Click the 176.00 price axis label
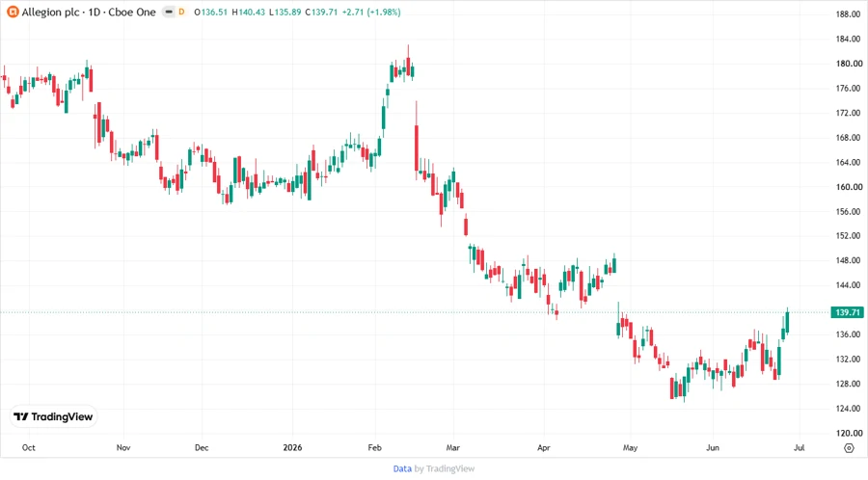 click(x=848, y=89)
